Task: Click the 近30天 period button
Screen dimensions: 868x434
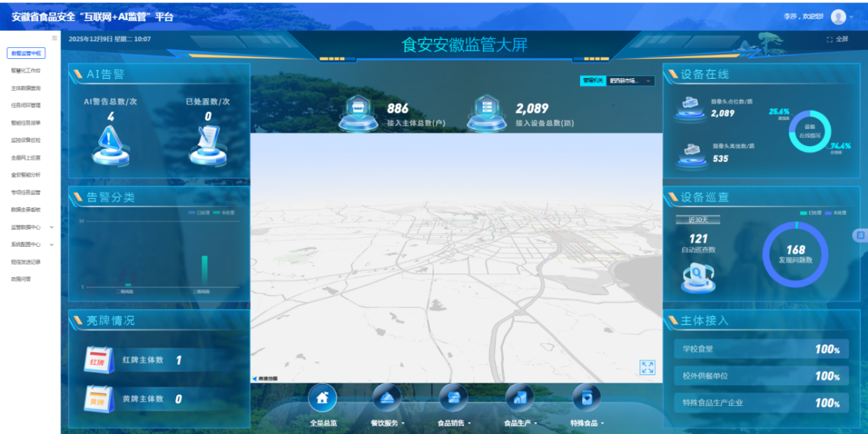Action: tap(697, 220)
